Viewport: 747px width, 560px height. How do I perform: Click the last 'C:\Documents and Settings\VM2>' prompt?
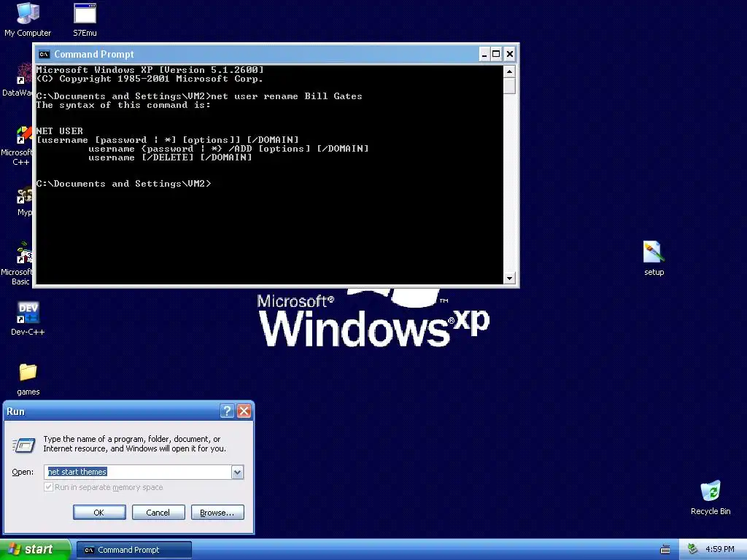(123, 184)
